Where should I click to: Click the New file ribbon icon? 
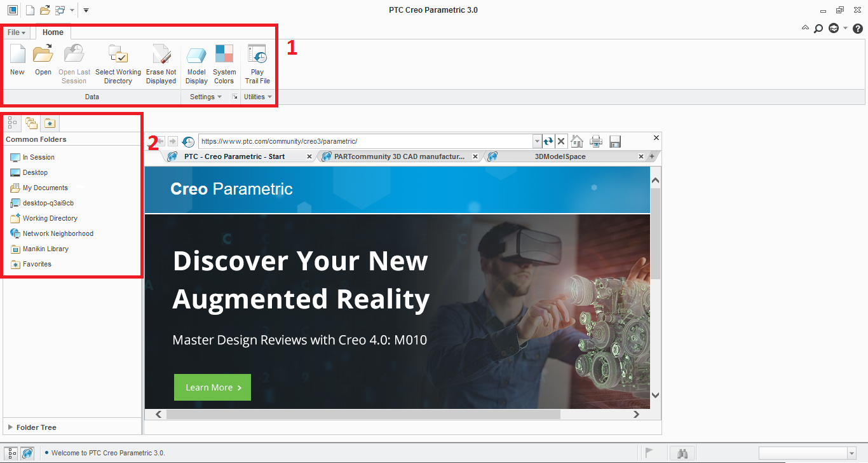coord(17,54)
